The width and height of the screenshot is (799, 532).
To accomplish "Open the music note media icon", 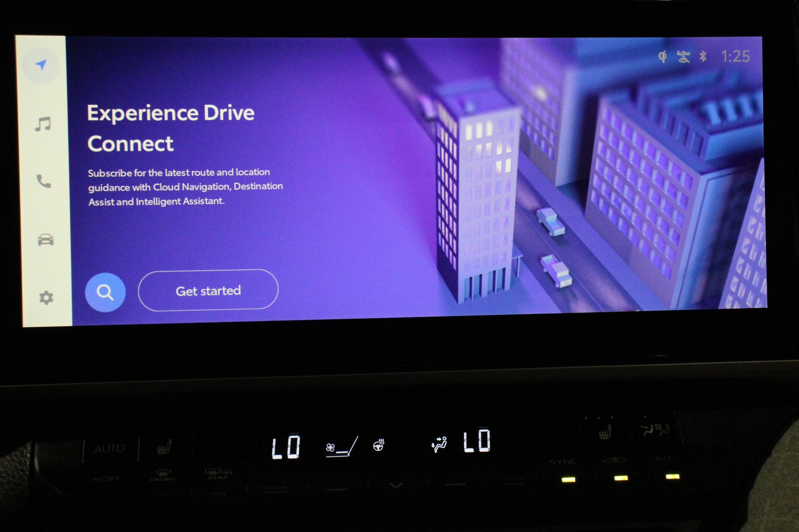I will coord(43,124).
